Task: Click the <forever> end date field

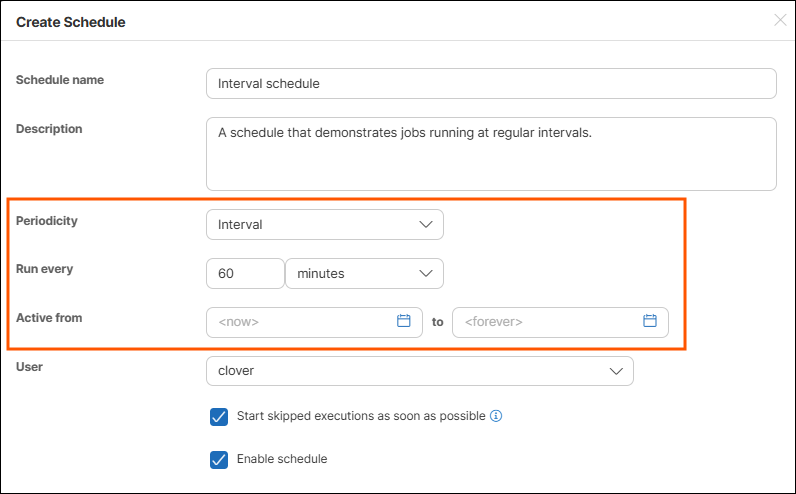Action: (x=545, y=322)
